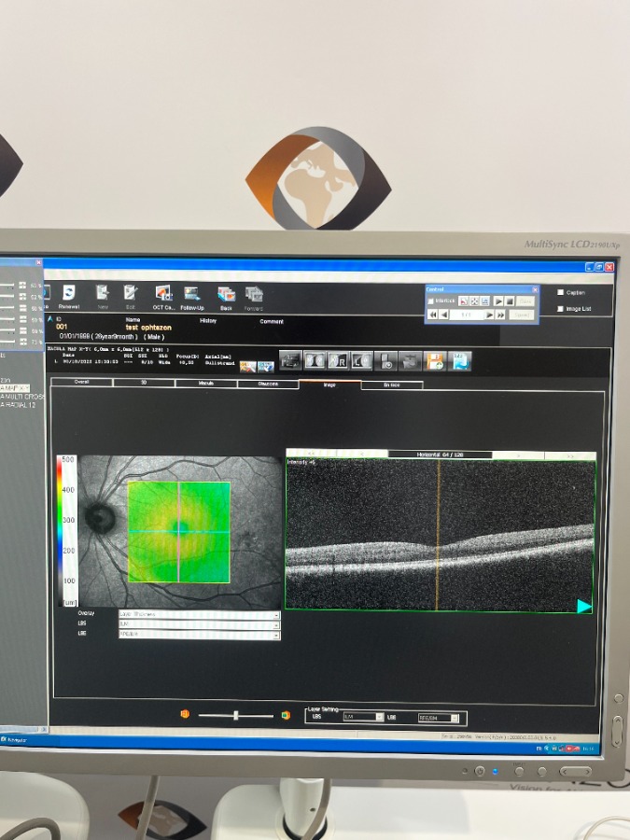
Task: Check the Interlock checkbox in Control panel
Action: click(430, 301)
